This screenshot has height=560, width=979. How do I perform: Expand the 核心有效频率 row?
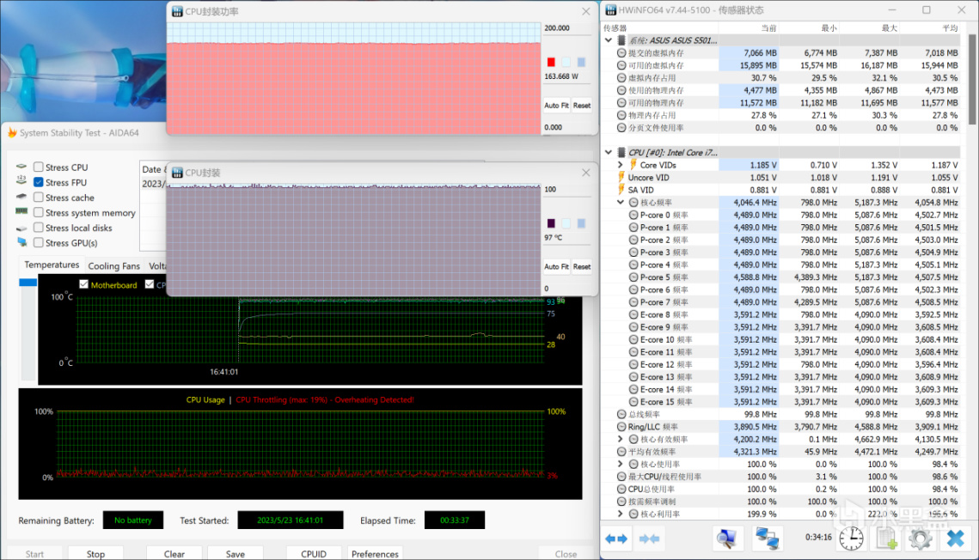621,439
